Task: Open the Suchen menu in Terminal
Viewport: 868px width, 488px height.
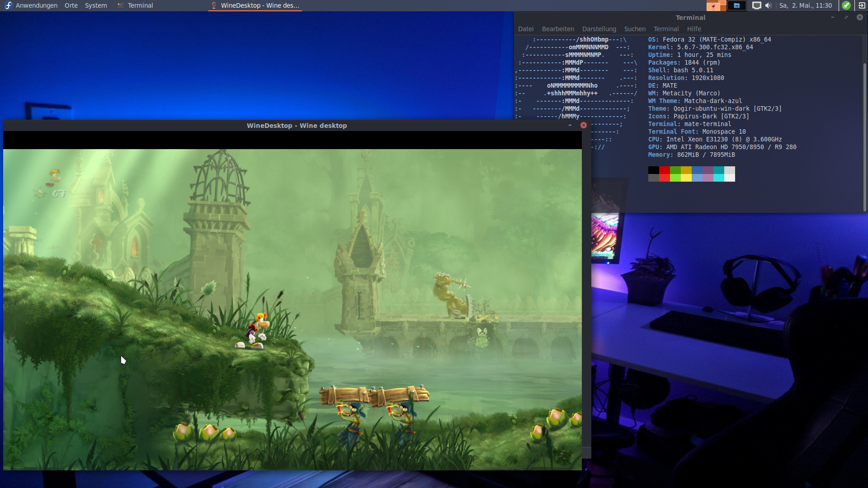Action: coord(634,29)
